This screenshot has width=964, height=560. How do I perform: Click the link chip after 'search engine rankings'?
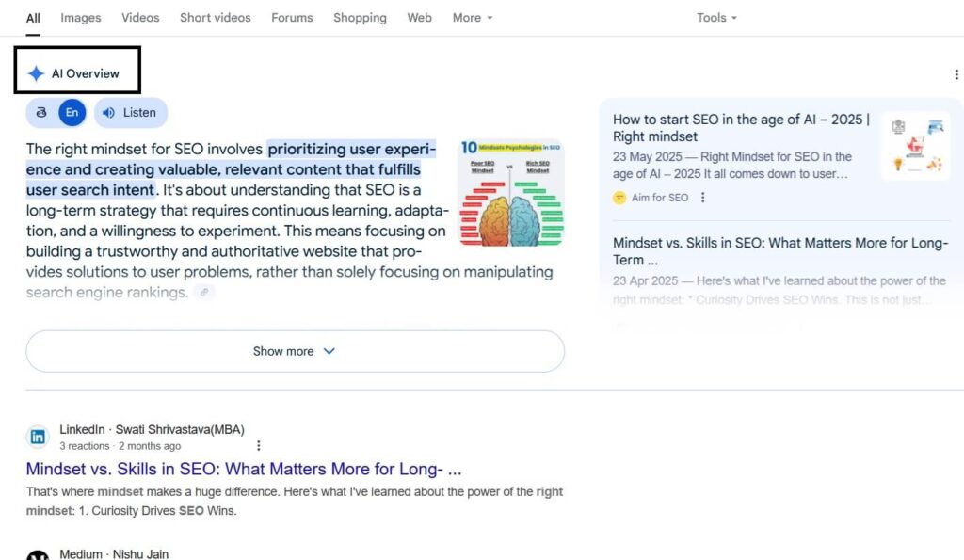pos(205,293)
